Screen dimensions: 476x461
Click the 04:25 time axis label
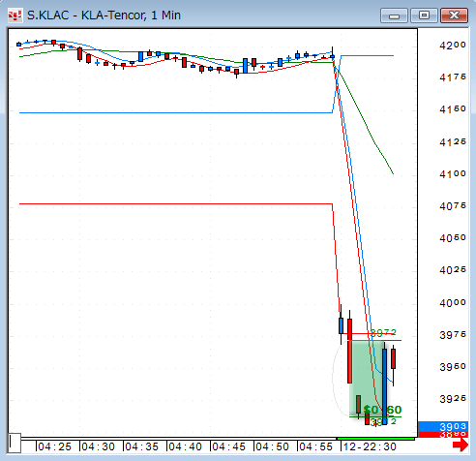tap(54, 446)
